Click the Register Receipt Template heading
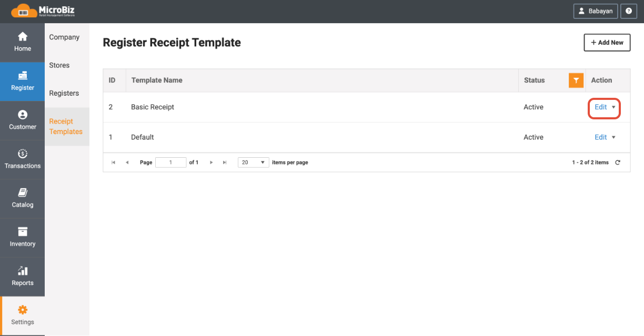The height and width of the screenshot is (336, 644). tap(172, 43)
